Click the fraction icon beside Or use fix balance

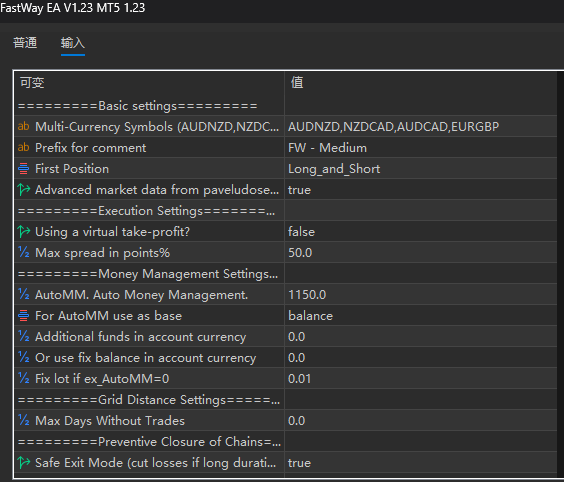coord(24,357)
